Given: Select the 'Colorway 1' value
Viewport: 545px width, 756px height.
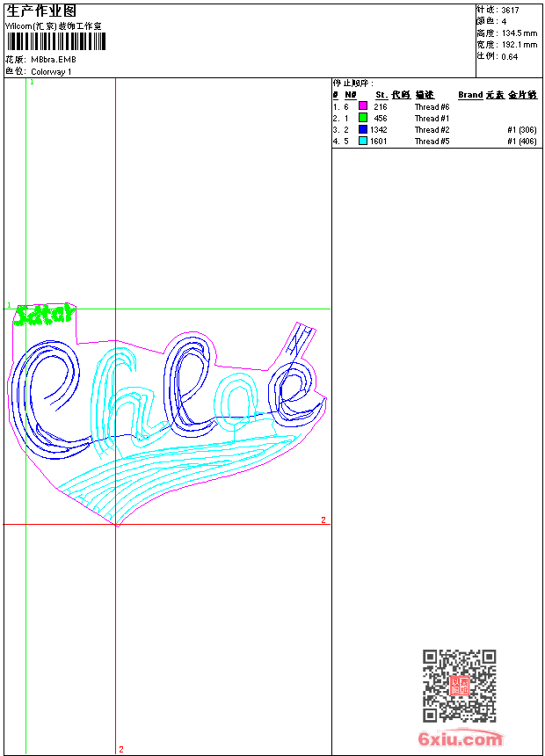Looking at the screenshot, I should click(x=51, y=72).
